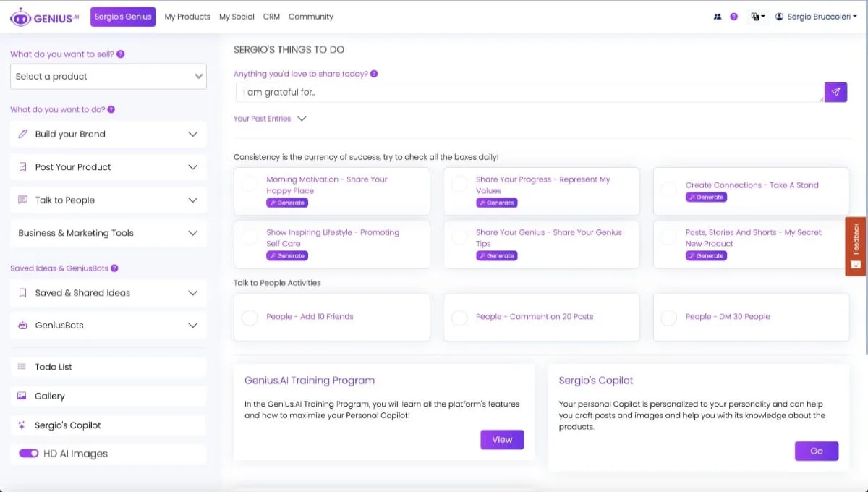
Task: Click the list icon for Todo List
Action: point(22,367)
